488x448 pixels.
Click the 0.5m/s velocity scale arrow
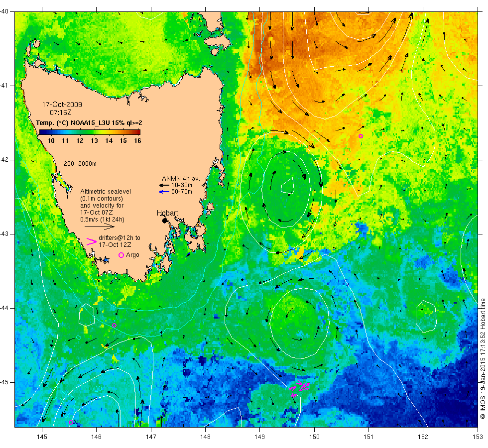100,227
